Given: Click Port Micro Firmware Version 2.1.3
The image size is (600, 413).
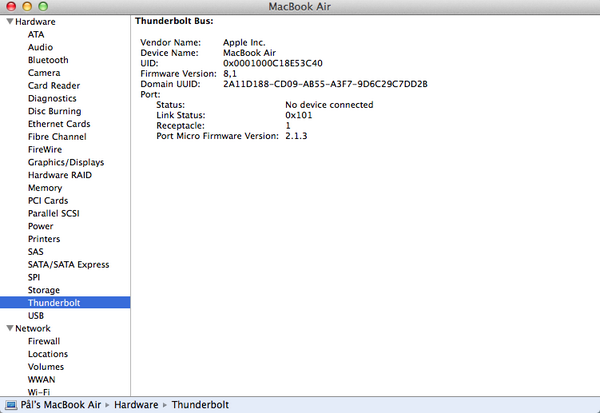Looking at the screenshot, I should 296,136.
